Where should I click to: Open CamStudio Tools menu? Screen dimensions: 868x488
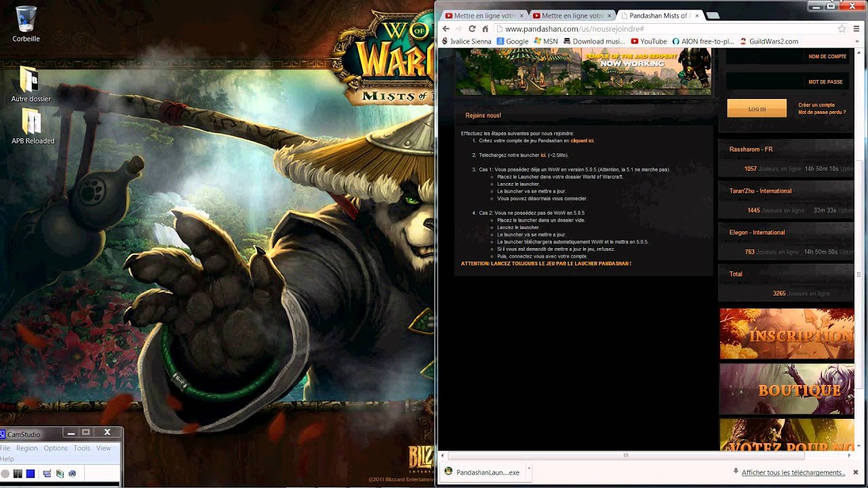tap(82, 448)
